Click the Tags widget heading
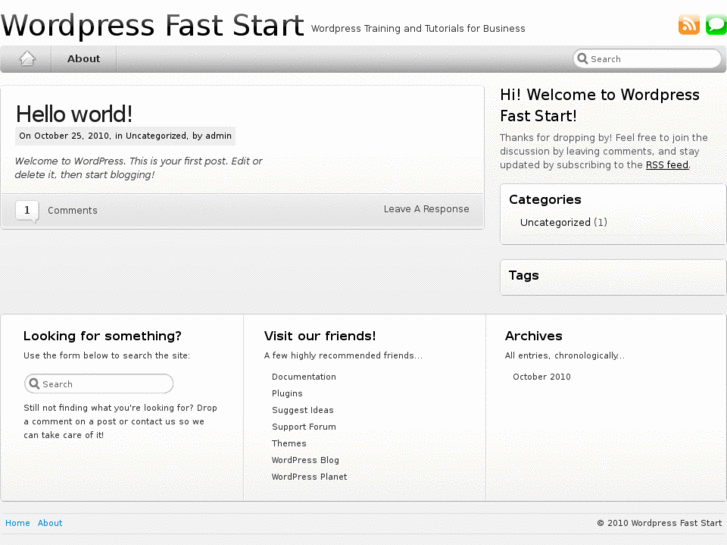The image size is (727, 545). (x=523, y=276)
